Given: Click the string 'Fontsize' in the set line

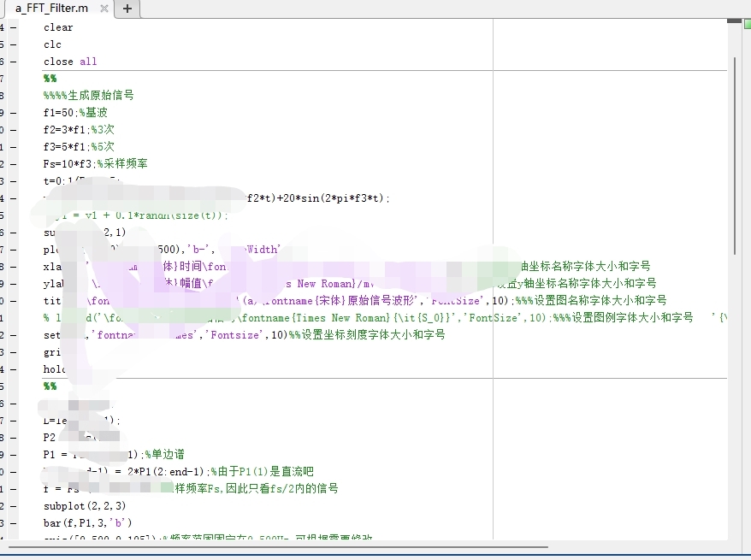Looking at the screenshot, I should (x=236, y=335).
